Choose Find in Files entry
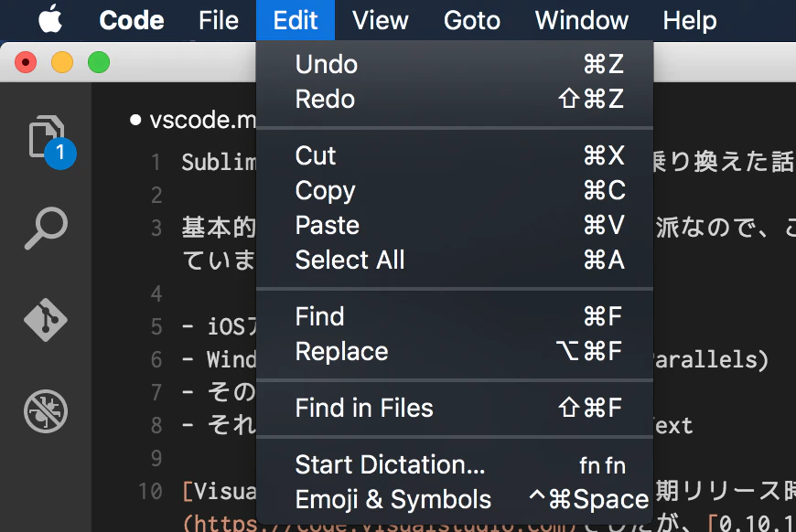 (x=455, y=409)
